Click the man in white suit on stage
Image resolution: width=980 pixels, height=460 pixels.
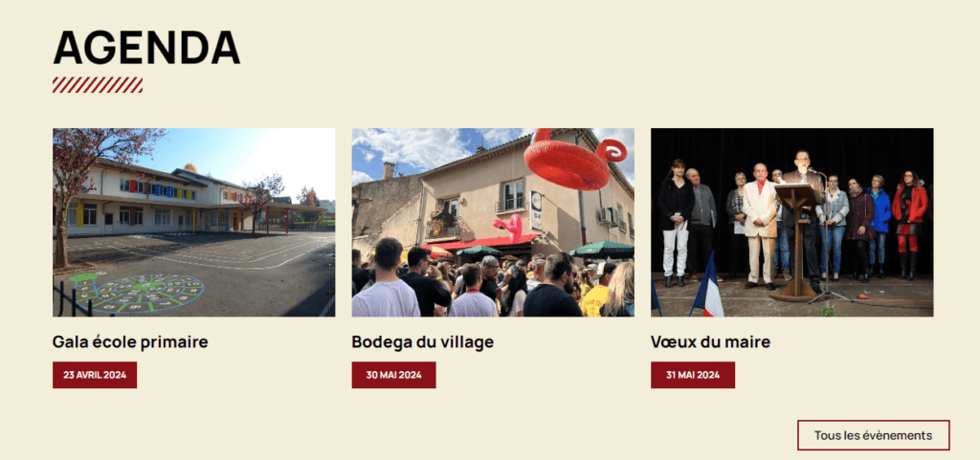[x=759, y=226]
